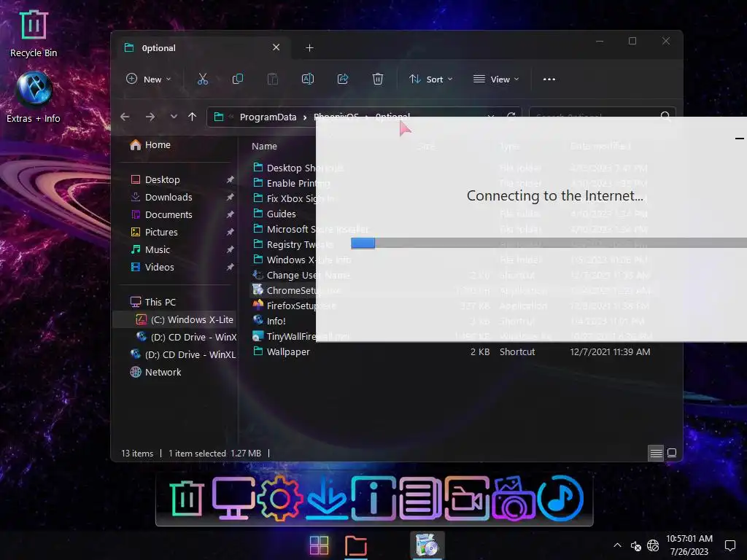747x560 pixels.
Task: Open the View dropdown menu
Action: (x=496, y=79)
